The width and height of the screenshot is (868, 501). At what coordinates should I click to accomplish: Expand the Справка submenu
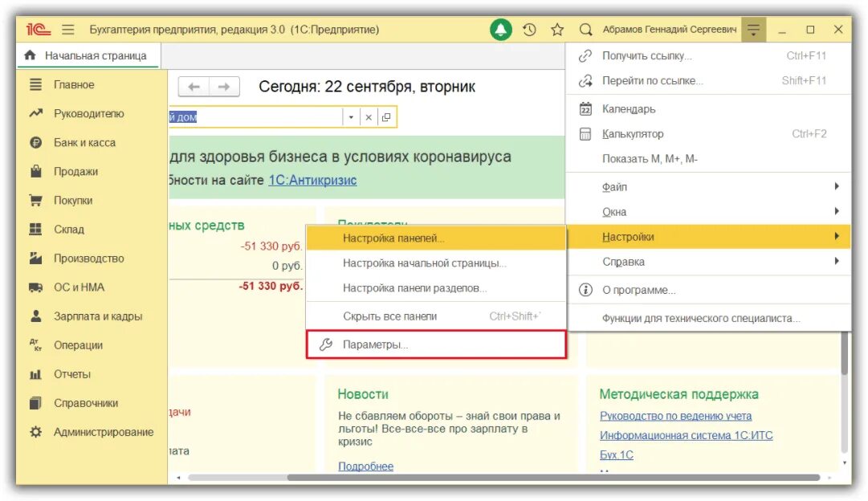click(x=708, y=261)
